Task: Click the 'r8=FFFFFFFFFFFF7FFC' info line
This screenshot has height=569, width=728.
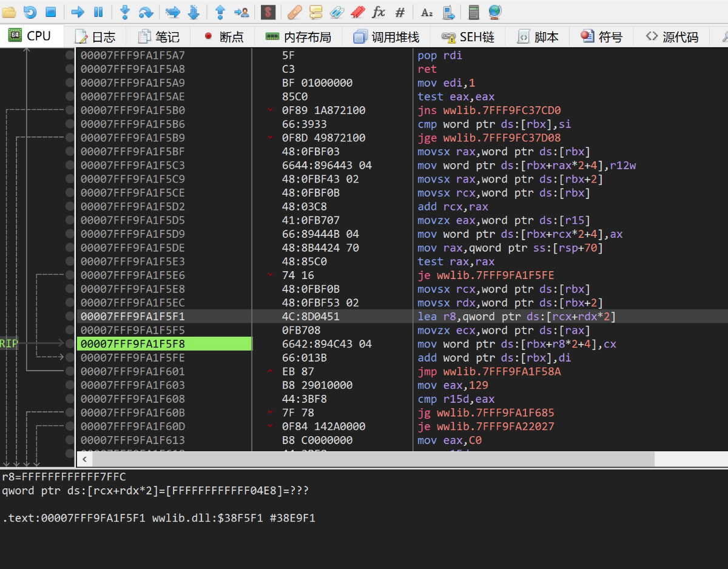Action: click(64, 477)
